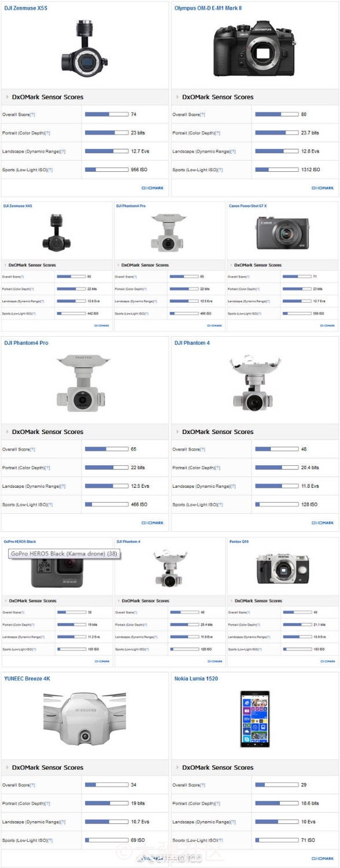Image resolution: width=340 pixels, height=868 pixels.
Task: Click the DXOMARK logo under Nokia Lumia 1520 card
Action: pos(323,859)
